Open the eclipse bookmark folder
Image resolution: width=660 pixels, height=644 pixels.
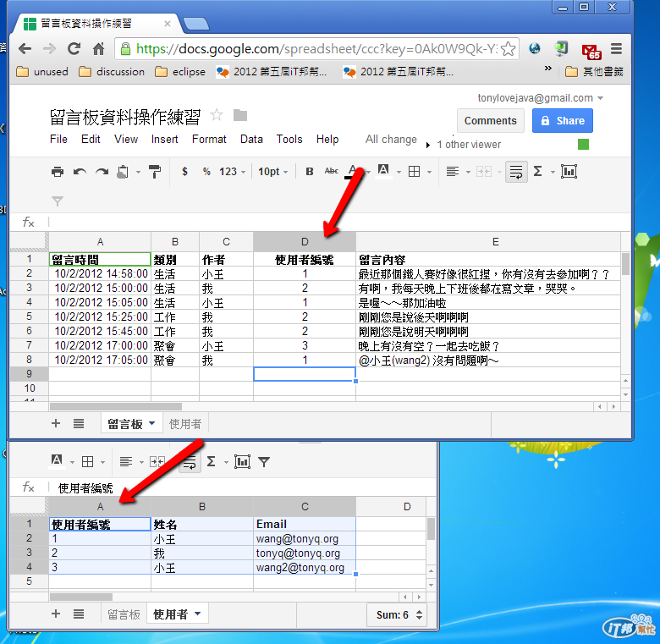coord(179,72)
